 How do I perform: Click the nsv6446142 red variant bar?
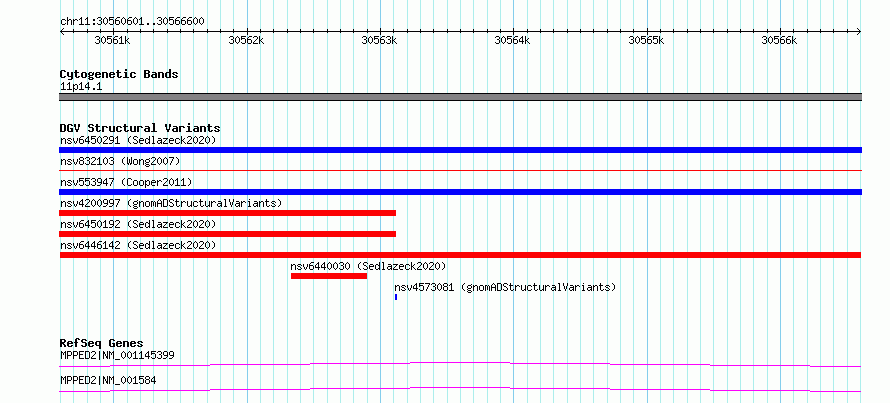click(x=460, y=255)
